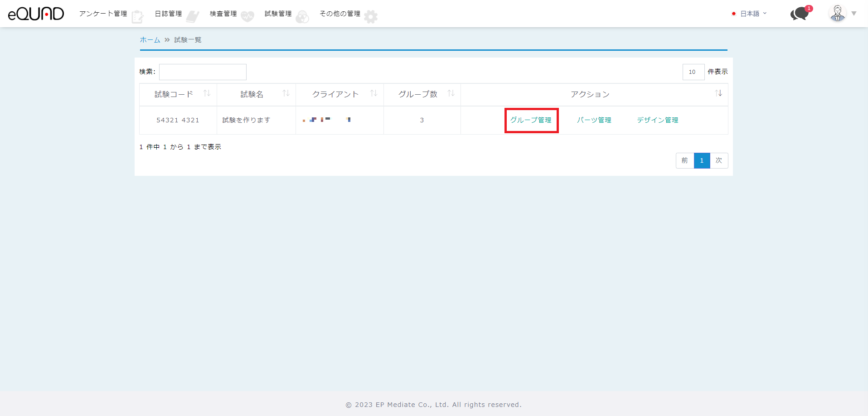This screenshot has height=416, width=868.
Task: Click the 検索 search input field
Action: coord(203,72)
